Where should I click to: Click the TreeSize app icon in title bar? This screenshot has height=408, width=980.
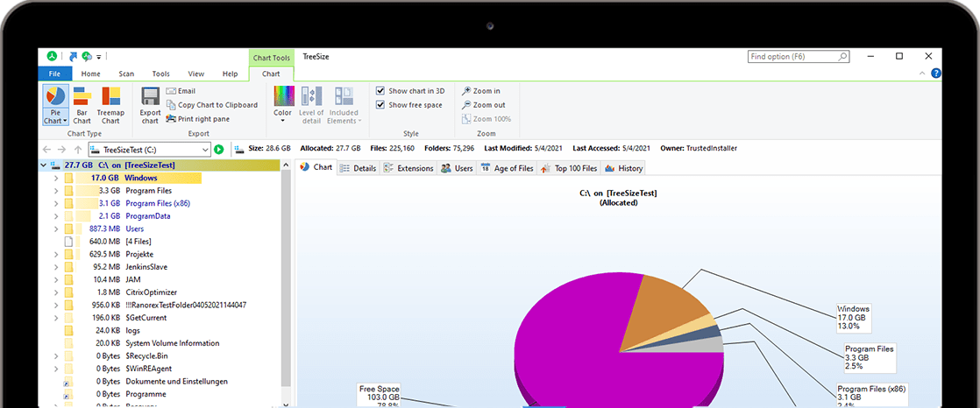tap(52, 56)
